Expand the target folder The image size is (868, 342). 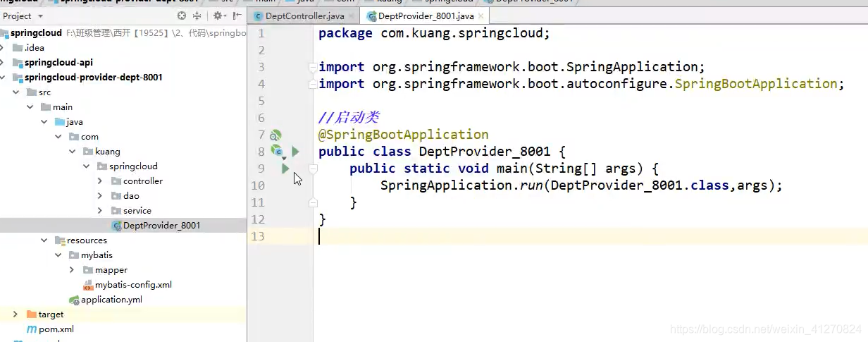[x=15, y=314]
